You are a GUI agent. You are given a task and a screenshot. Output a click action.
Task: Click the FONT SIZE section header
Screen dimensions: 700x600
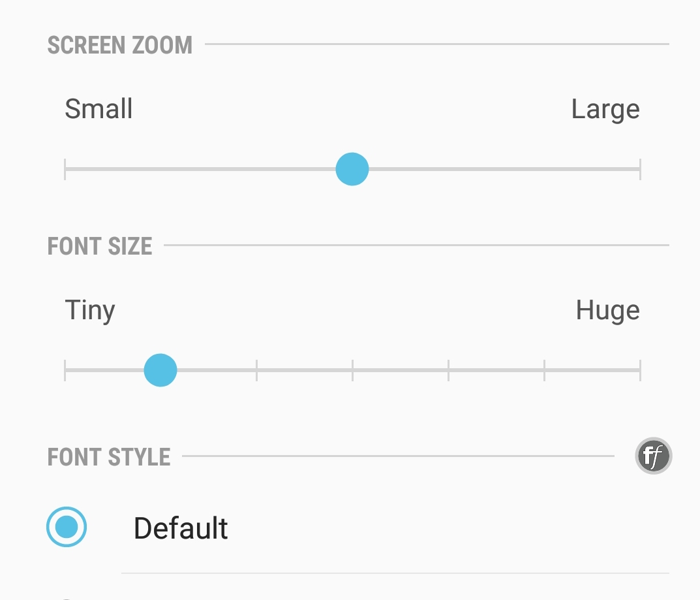tap(100, 246)
